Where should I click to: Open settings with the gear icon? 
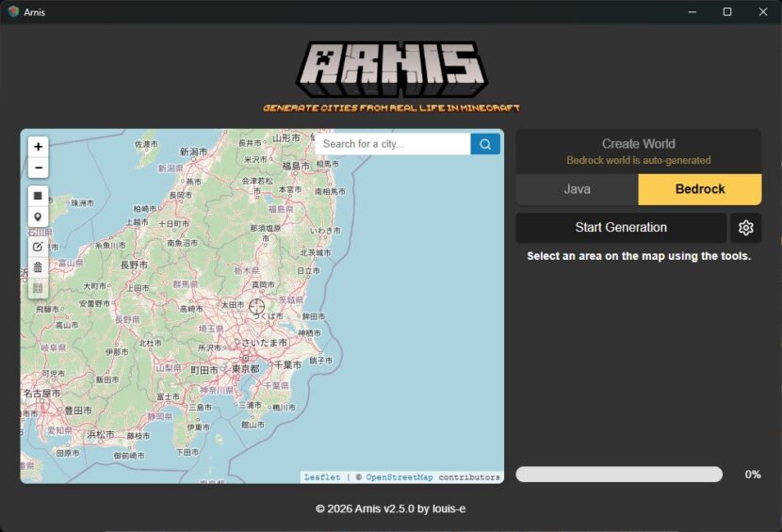(746, 228)
